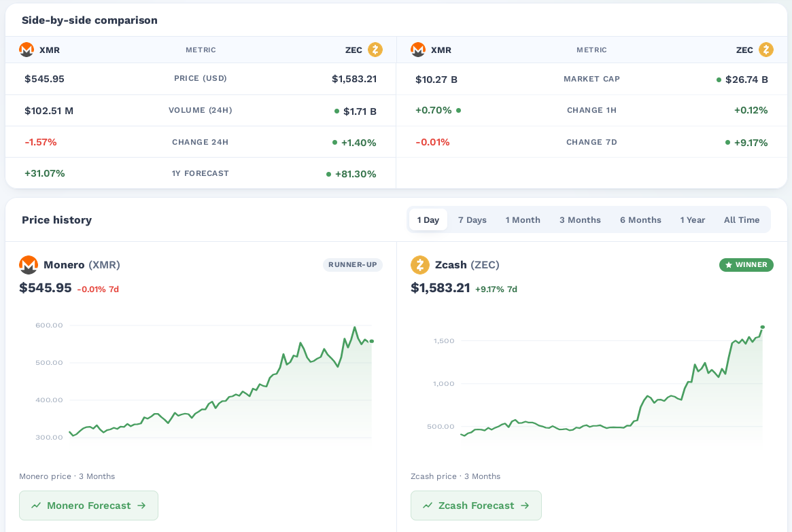
Task: Click the Zcash price chart endpoint dot
Action: (x=762, y=327)
